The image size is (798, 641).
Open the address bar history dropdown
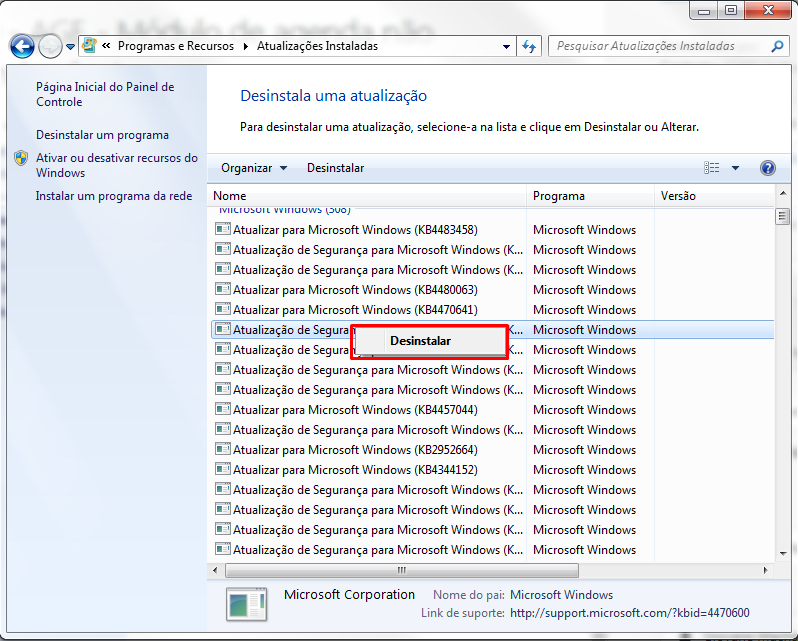(x=506, y=47)
